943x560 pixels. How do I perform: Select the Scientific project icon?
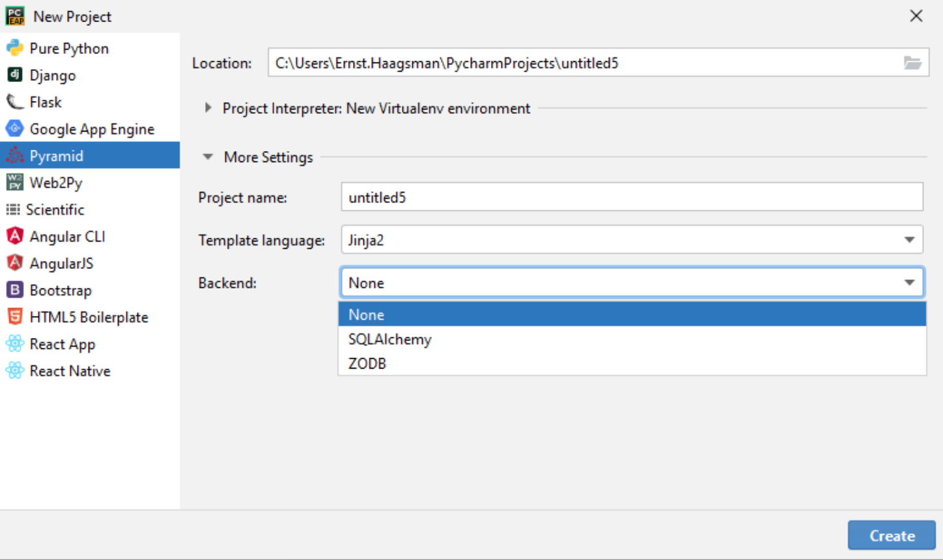tap(13, 210)
